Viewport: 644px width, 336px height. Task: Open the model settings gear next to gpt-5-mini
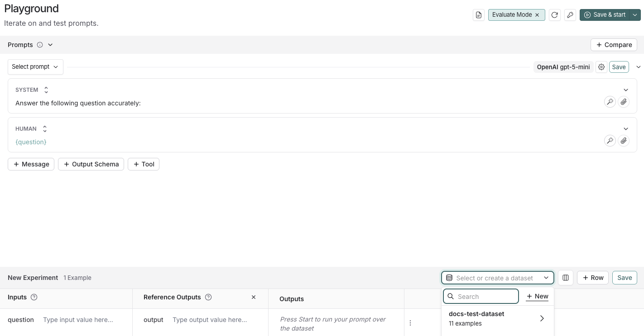coord(601,66)
